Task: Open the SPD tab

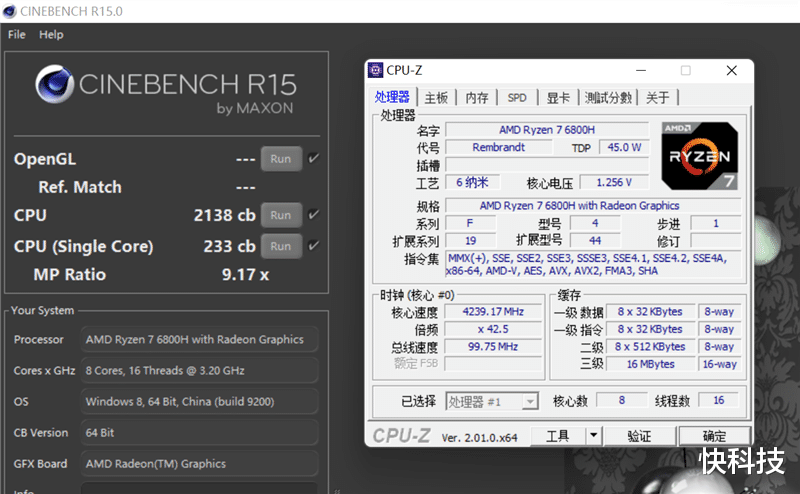Action: point(517,98)
